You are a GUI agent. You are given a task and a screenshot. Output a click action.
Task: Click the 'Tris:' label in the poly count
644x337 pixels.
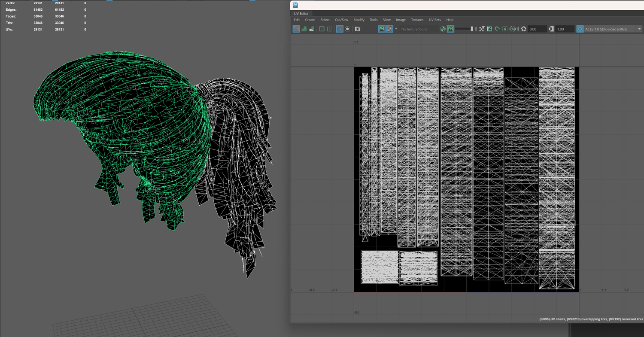coord(10,23)
